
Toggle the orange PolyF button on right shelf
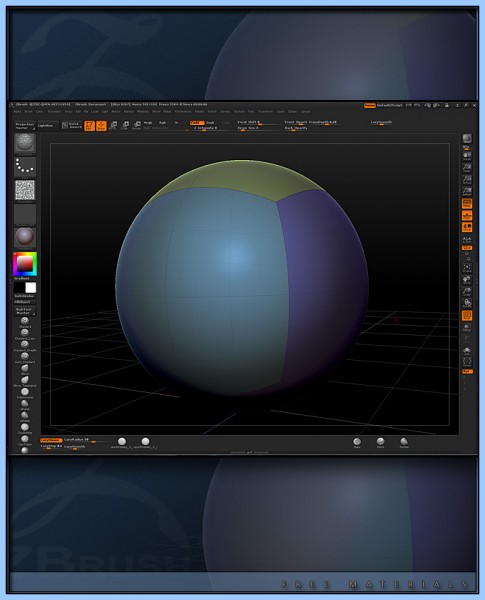(467, 316)
